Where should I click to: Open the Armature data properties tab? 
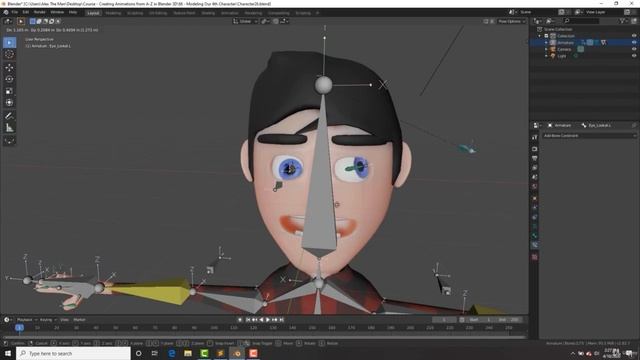click(535, 227)
